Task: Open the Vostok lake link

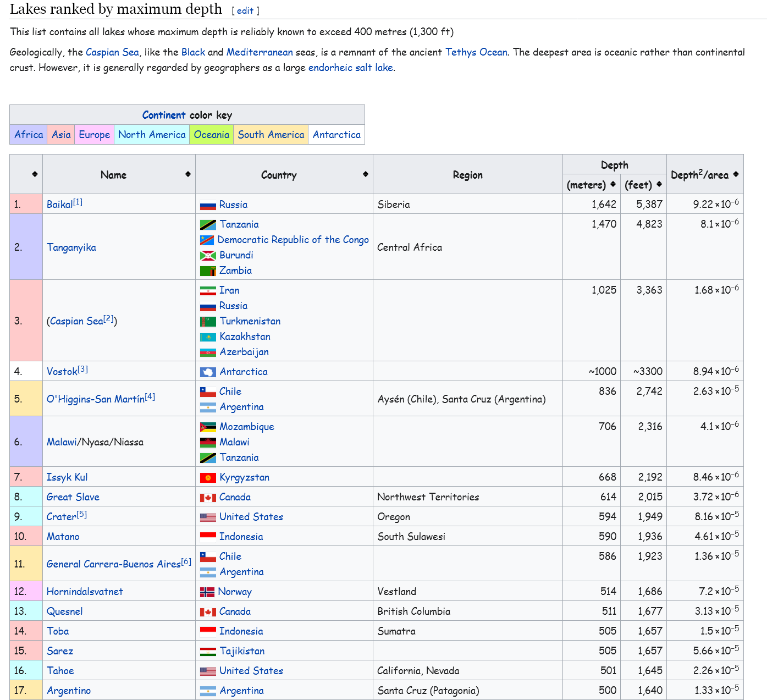Action: (x=62, y=372)
